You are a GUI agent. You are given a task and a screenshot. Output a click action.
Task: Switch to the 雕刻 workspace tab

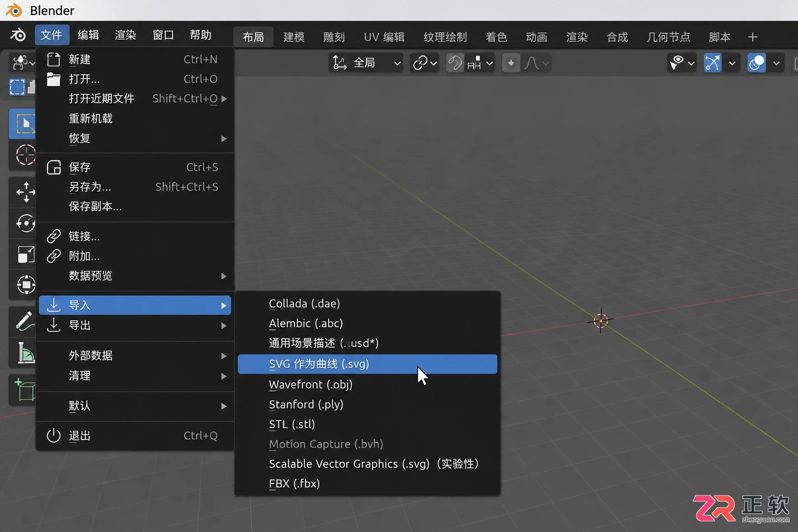(x=334, y=37)
